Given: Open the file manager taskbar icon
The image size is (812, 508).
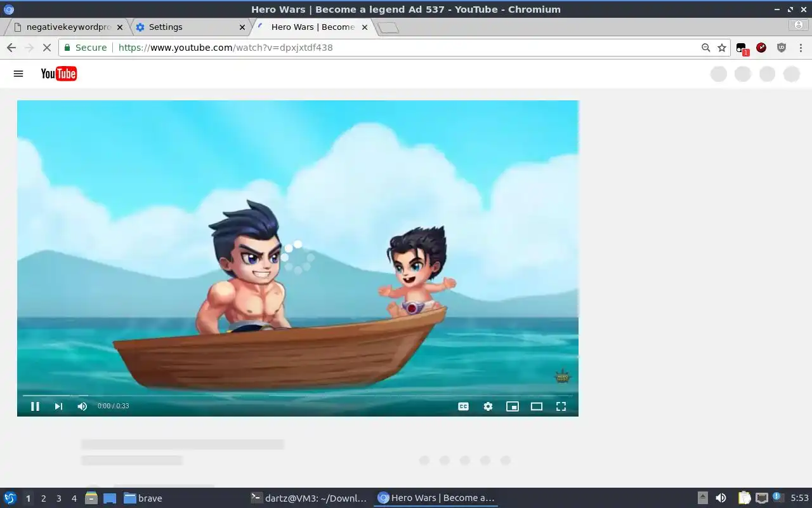Looking at the screenshot, I should tap(91, 498).
